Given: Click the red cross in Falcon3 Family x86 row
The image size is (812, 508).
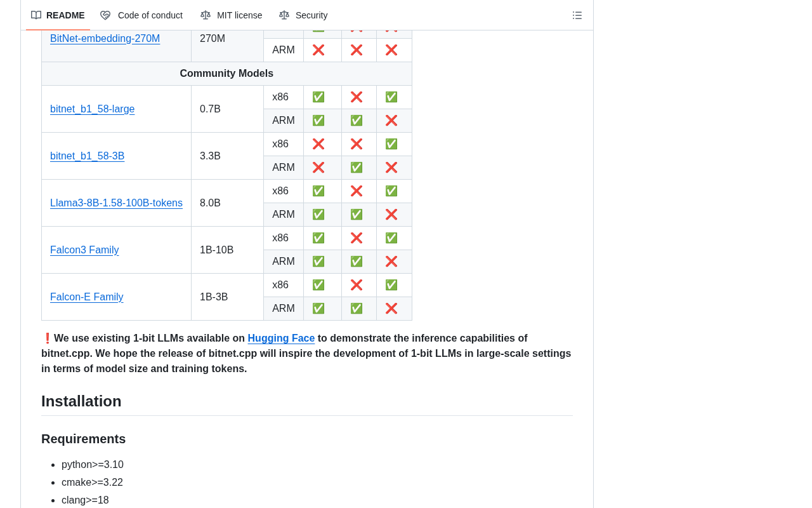Looking at the screenshot, I should click(x=357, y=238).
